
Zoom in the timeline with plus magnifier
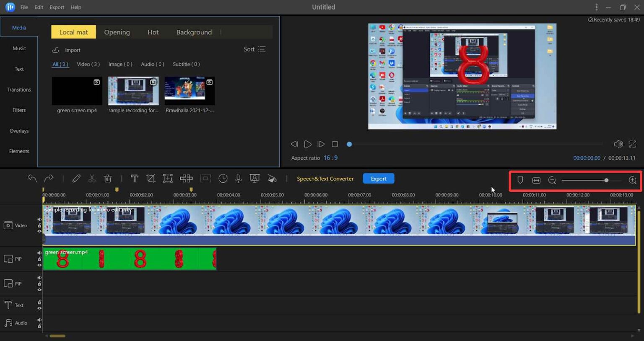pos(633,180)
